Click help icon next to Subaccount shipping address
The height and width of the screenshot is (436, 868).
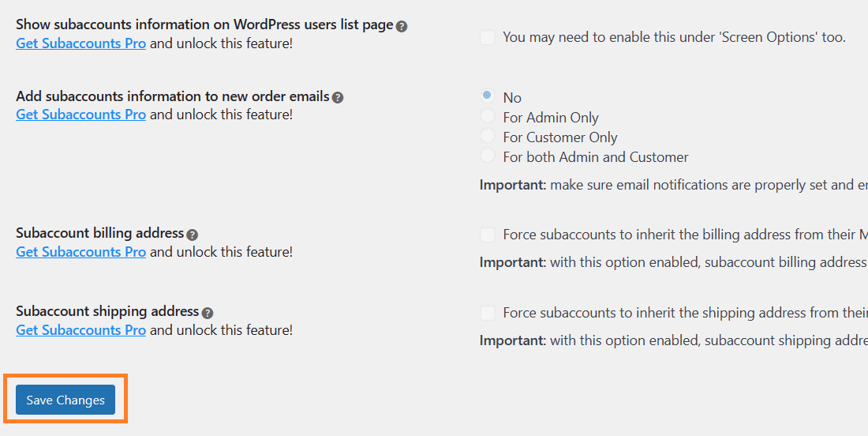[207, 313]
